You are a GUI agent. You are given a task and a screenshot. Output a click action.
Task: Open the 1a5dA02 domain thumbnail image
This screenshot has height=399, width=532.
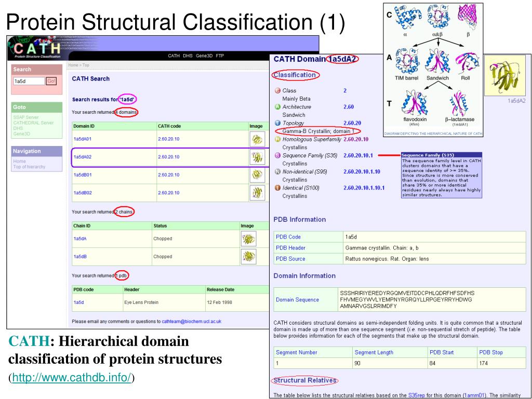(x=257, y=157)
